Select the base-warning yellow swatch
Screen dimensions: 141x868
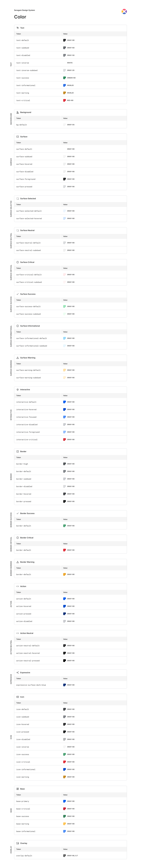tap(64, 824)
